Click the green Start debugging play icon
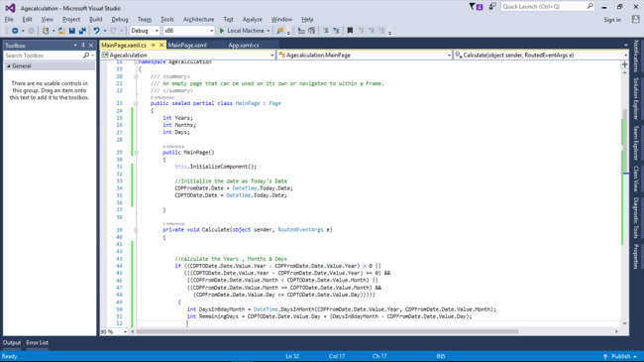644x362 pixels. coord(222,31)
